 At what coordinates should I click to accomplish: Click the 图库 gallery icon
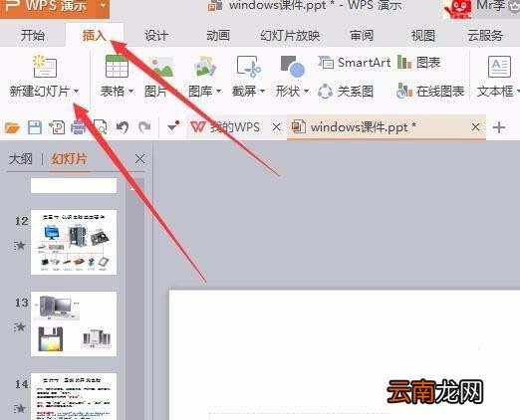[205, 66]
